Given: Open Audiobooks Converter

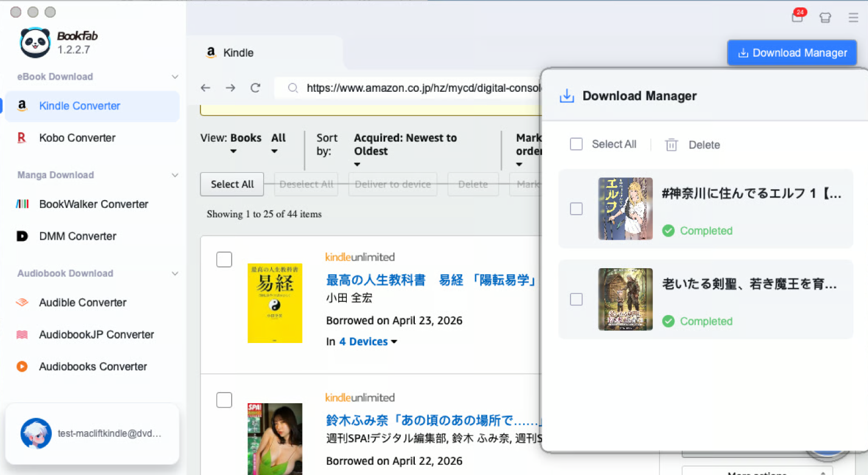Looking at the screenshot, I should pyautogui.click(x=92, y=367).
